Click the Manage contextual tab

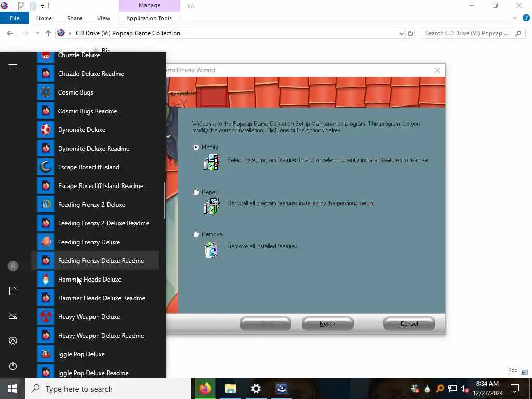[x=149, y=5]
